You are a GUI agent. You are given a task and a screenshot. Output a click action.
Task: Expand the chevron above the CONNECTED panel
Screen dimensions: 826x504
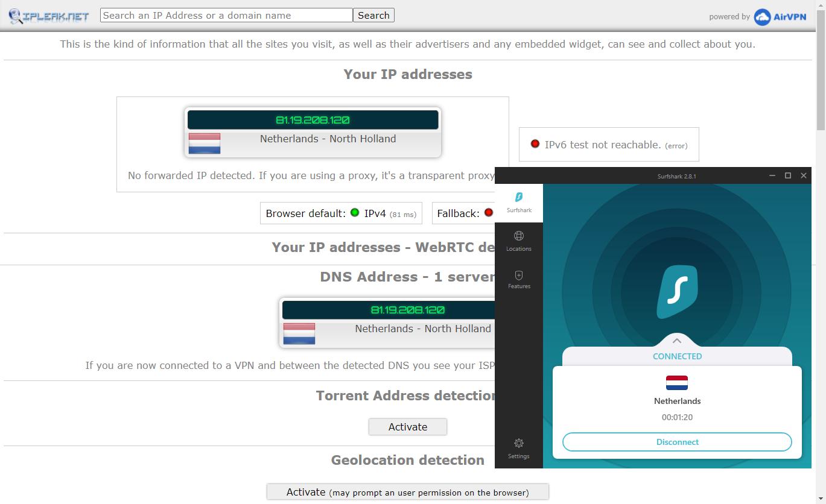point(677,341)
